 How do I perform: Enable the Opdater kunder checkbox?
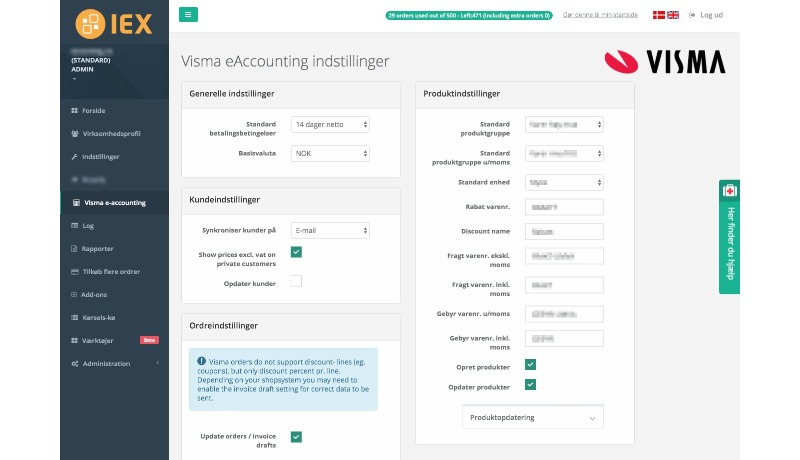[296, 281]
